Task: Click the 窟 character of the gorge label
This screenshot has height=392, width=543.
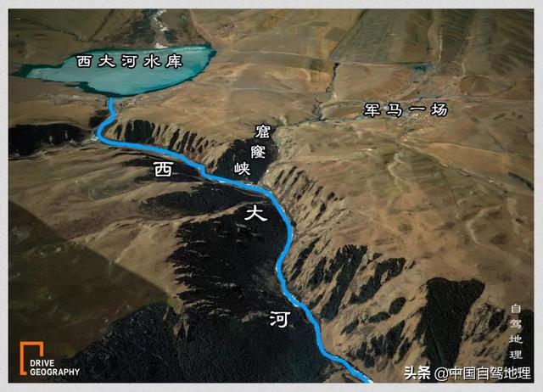Action: 262,132
